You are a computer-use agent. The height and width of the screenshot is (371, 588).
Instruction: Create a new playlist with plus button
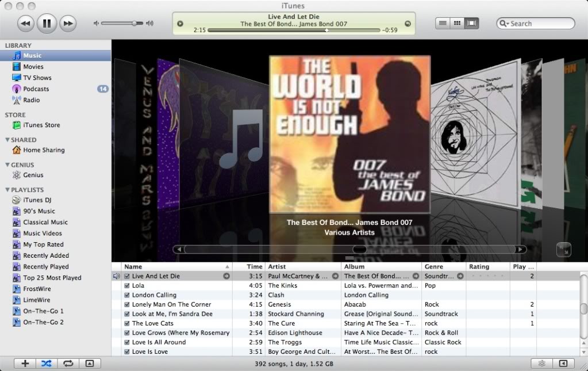[25, 364]
